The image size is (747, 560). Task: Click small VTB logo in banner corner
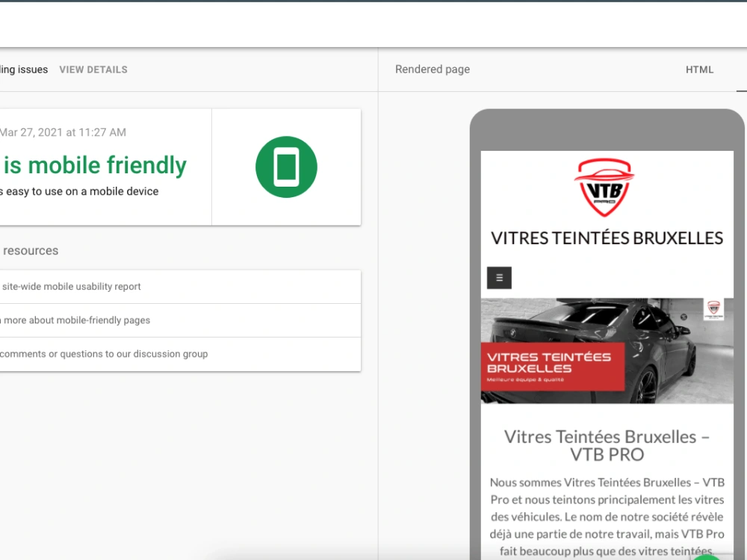[713, 309]
